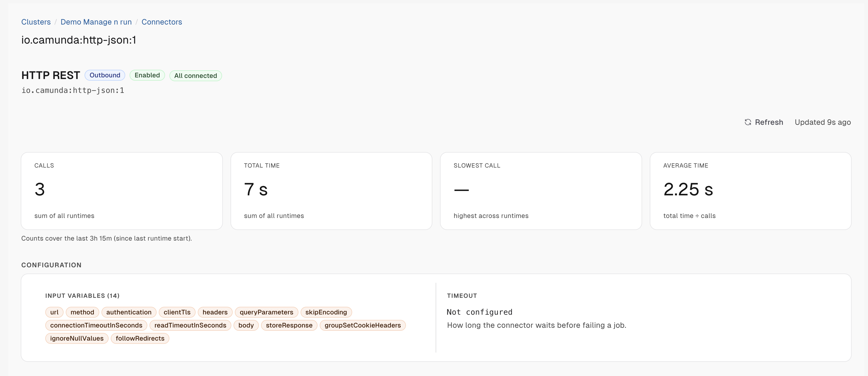Select the clientTls variable chip
The height and width of the screenshot is (376, 868).
pyautogui.click(x=177, y=312)
